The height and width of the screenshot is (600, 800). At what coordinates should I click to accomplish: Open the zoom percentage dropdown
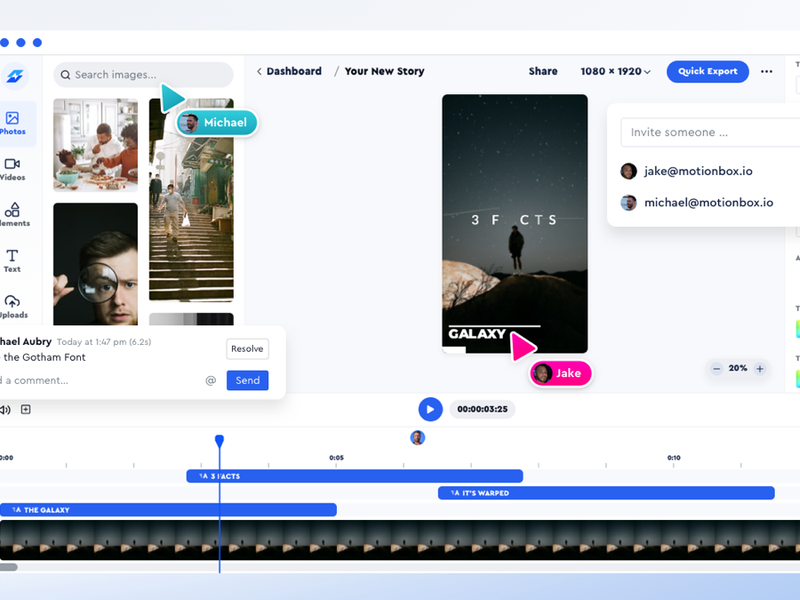tap(738, 368)
